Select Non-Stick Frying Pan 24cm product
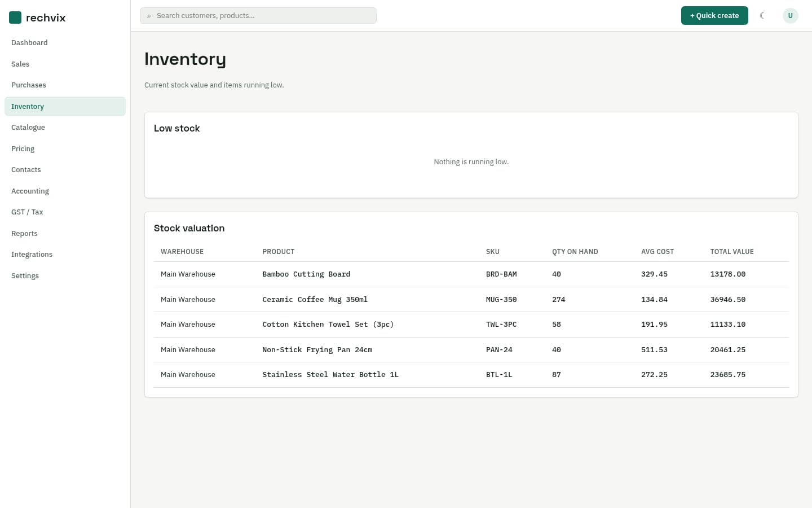This screenshot has width=812, height=508. (x=317, y=350)
